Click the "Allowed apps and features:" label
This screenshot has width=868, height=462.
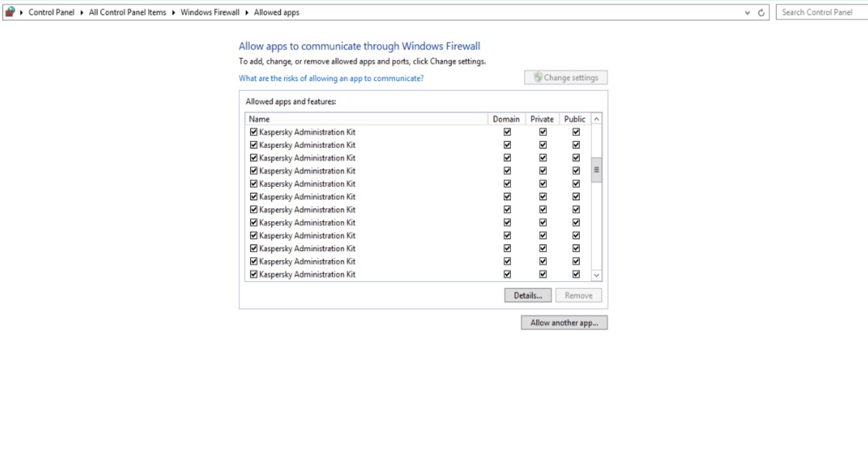point(291,102)
